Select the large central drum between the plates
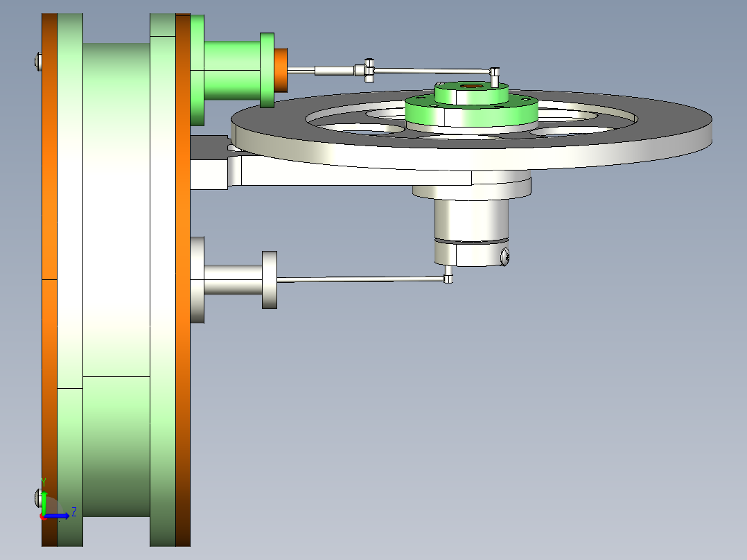Viewport: 747px width, 560px height. [x=116, y=280]
